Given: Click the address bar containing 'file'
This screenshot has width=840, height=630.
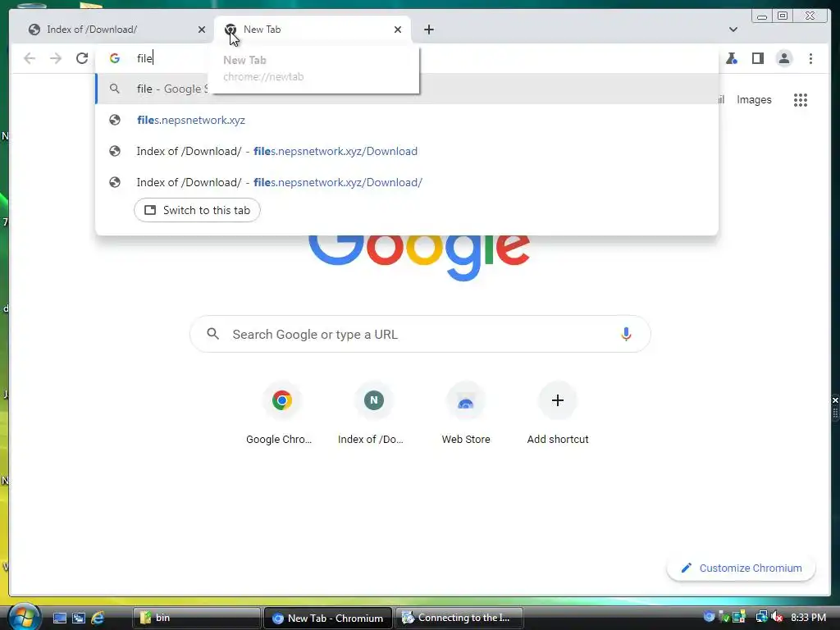Looking at the screenshot, I should [407, 58].
